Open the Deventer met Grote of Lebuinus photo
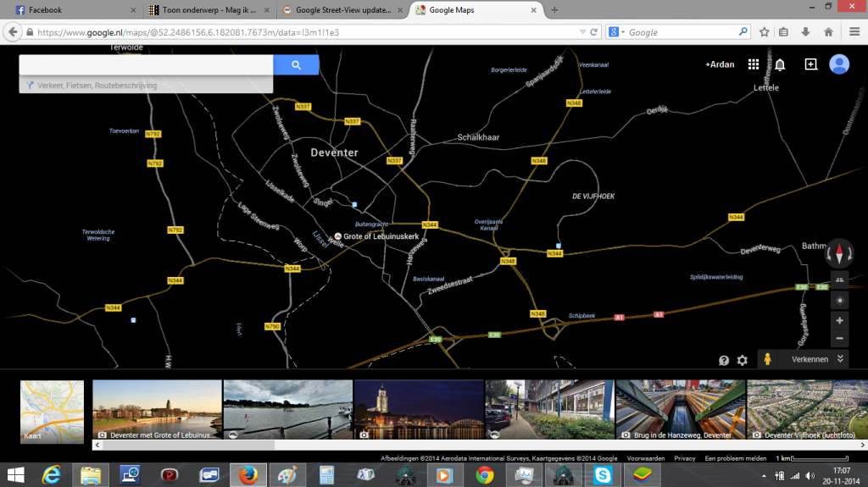Image resolution: width=868 pixels, height=487 pixels. (157, 410)
